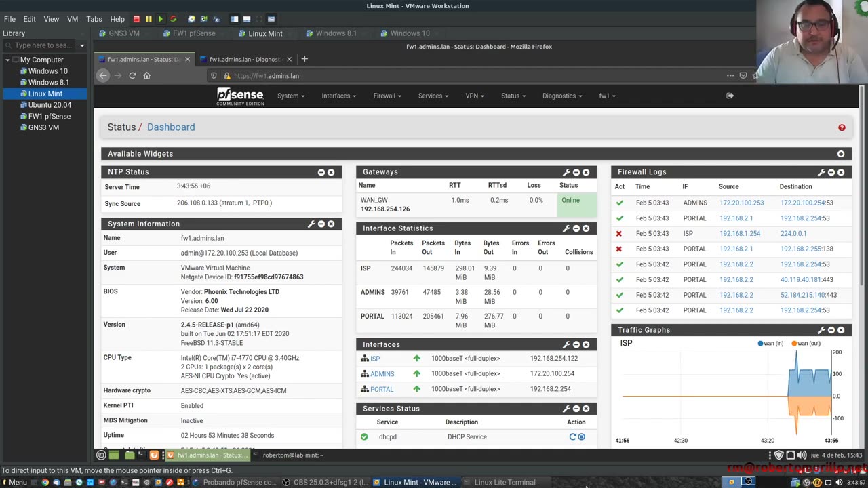
Task: Configure Services Status wrench icon
Action: pyautogui.click(x=566, y=409)
